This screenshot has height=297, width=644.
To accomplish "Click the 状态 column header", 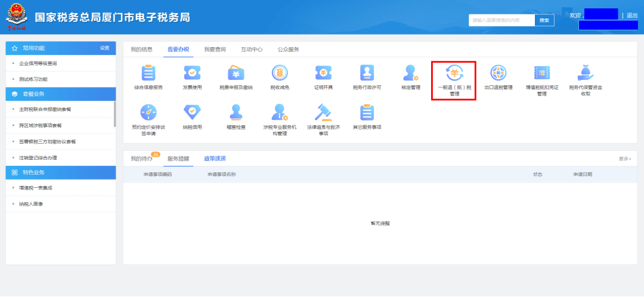I will [538, 175].
